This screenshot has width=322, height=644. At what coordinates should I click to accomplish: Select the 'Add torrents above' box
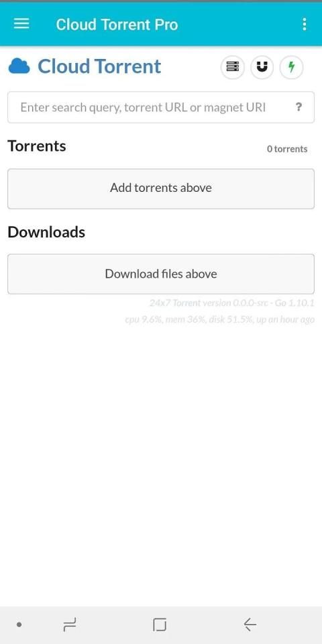pos(161,189)
